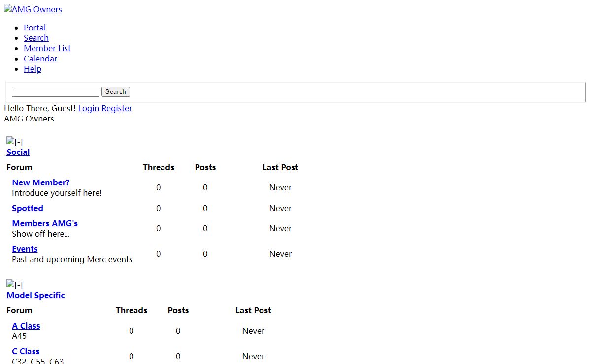The height and width of the screenshot is (364, 591).
Task: Click the Posts header in Model Specific table
Action: coord(178,310)
